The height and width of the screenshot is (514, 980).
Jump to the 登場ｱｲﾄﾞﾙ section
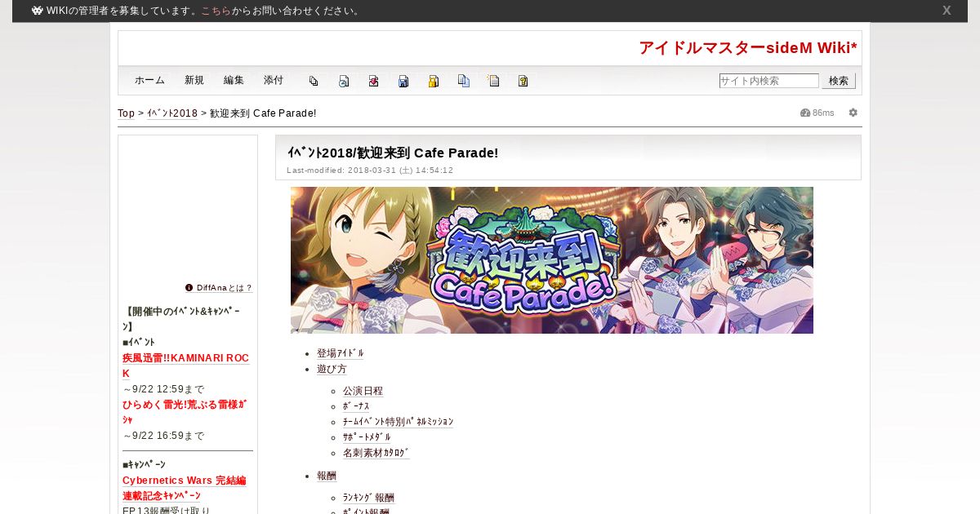[x=341, y=353]
